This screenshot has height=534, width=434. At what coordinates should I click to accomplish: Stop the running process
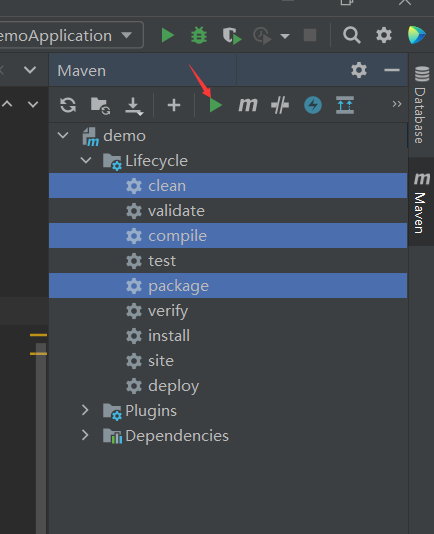click(x=310, y=35)
